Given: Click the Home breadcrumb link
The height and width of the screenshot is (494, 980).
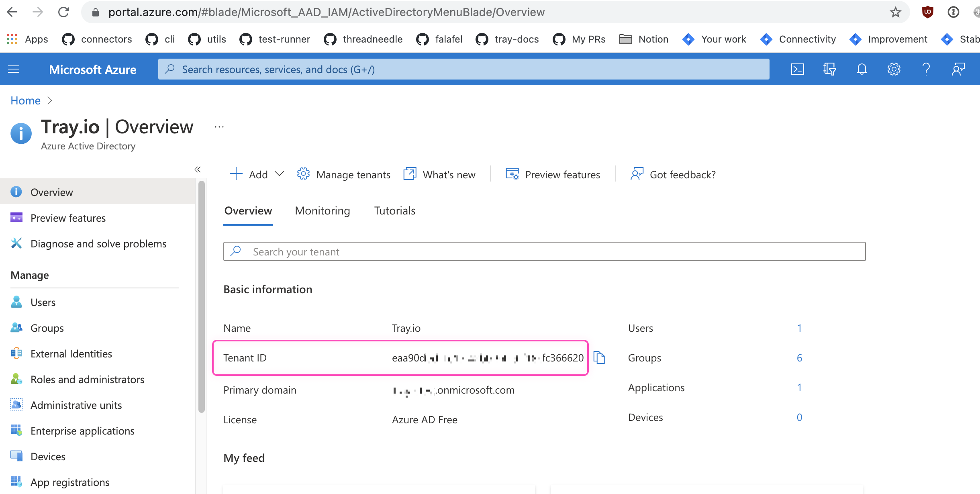Looking at the screenshot, I should coord(25,100).
